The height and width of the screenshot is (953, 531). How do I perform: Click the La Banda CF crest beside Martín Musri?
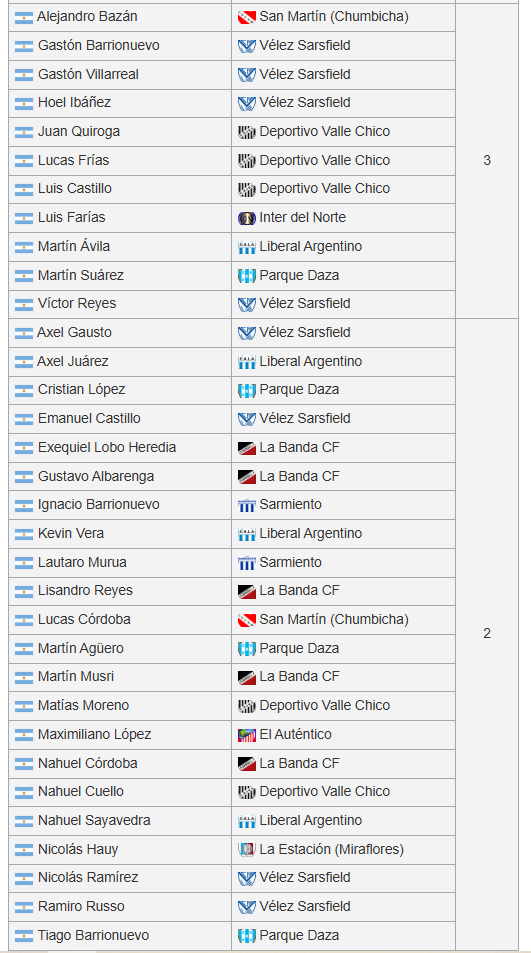pyautogui.click(x=247, y=677)
